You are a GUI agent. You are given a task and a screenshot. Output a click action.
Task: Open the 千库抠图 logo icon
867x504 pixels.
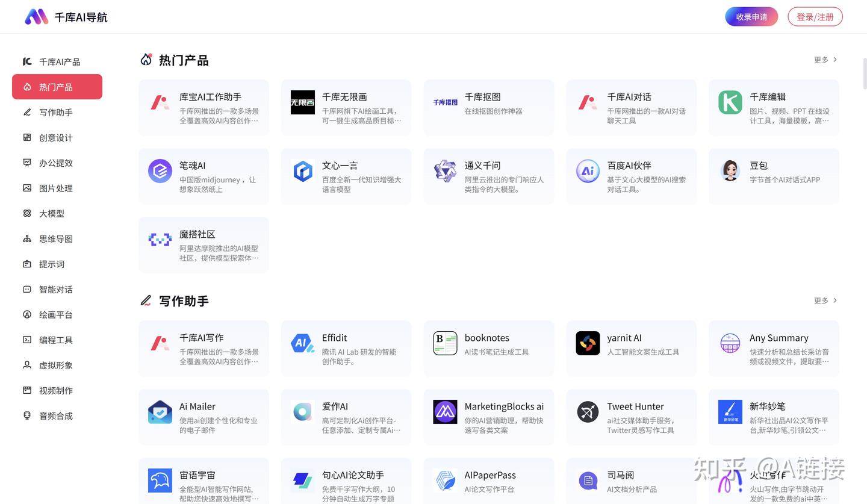[446, 102]
